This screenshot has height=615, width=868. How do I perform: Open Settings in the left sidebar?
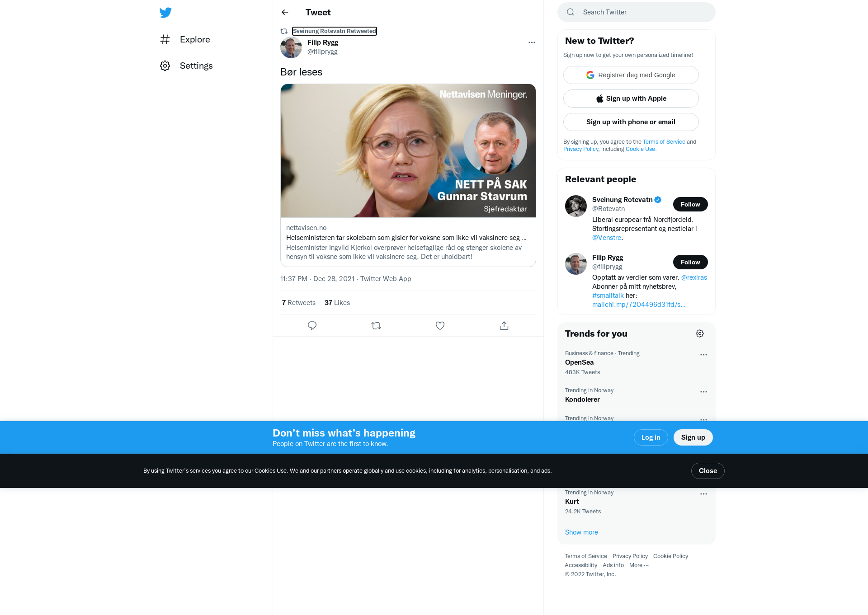[186, 66]
